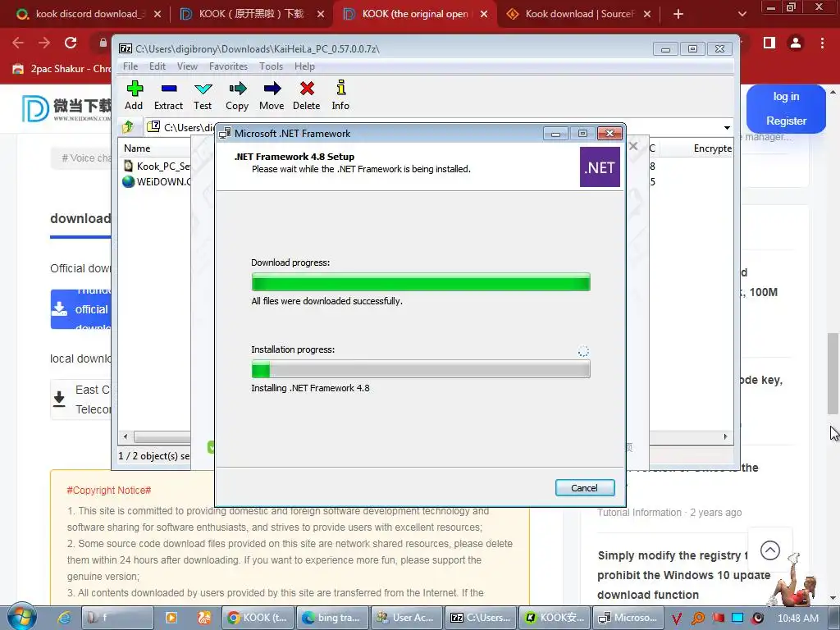The width and height of the screenshot is (840, 630).
Task: Open the Edit menu in 7-Zip
Action: (x=157, y=66)
